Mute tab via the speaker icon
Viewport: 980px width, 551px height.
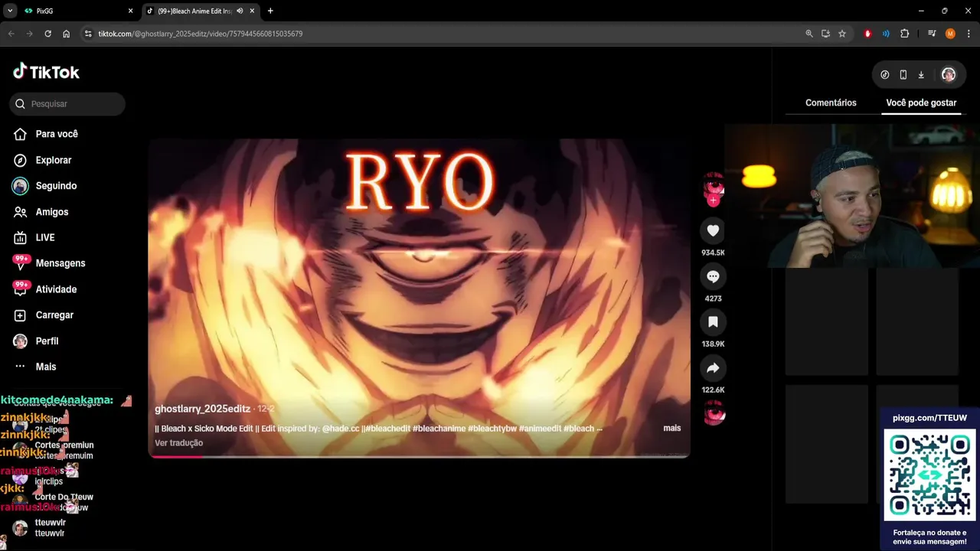point(240,11)
